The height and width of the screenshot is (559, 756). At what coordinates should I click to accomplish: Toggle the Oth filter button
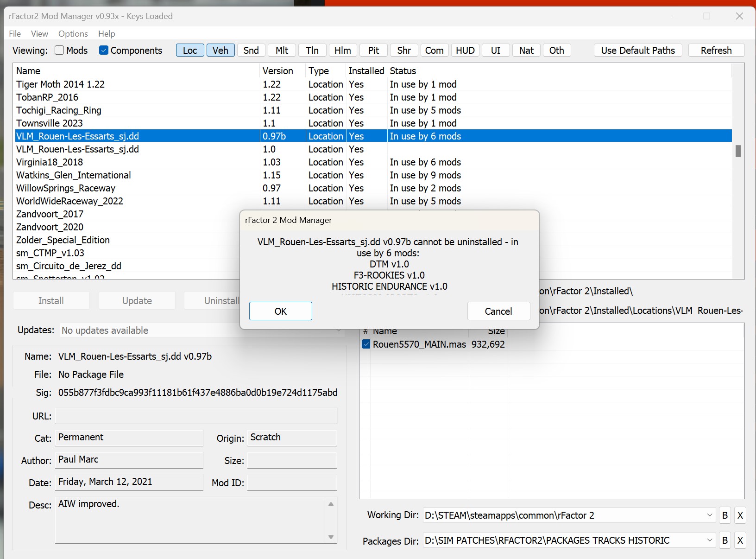point(557,50)
